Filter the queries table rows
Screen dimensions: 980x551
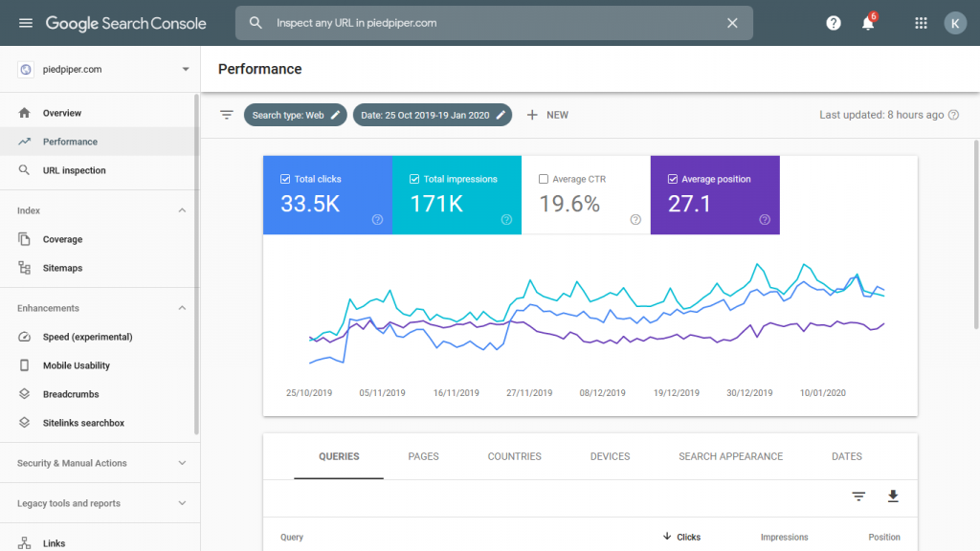coord(858,496)
